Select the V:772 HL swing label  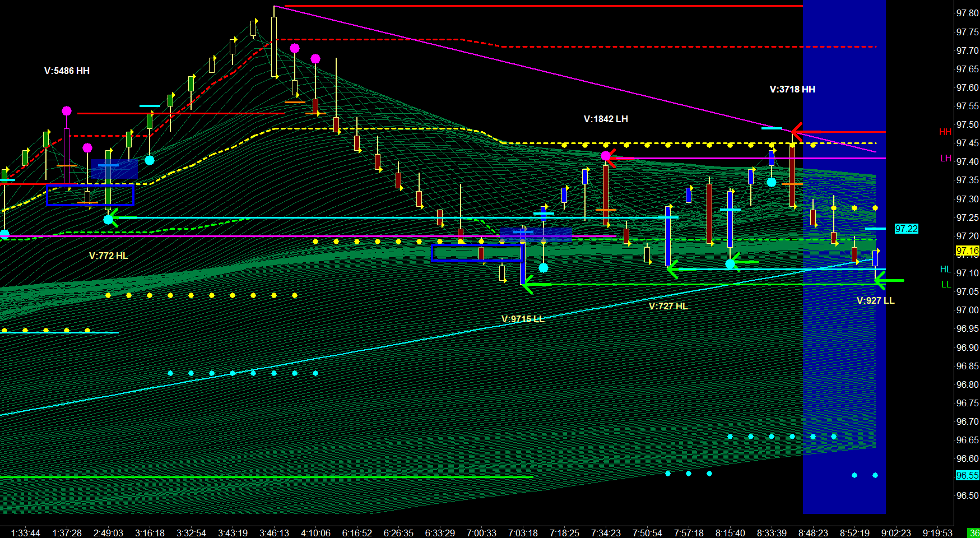pyautogui.click(x=109, y=256)
